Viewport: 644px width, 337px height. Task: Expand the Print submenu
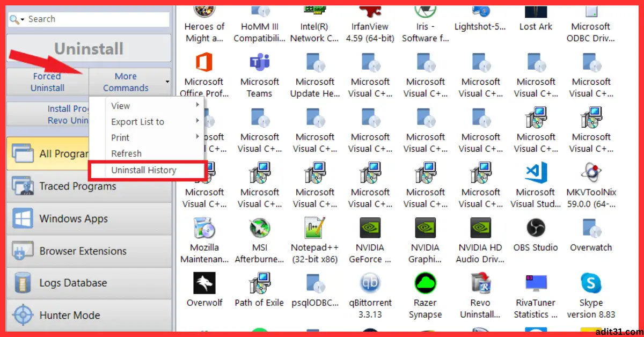pos(147,137)
